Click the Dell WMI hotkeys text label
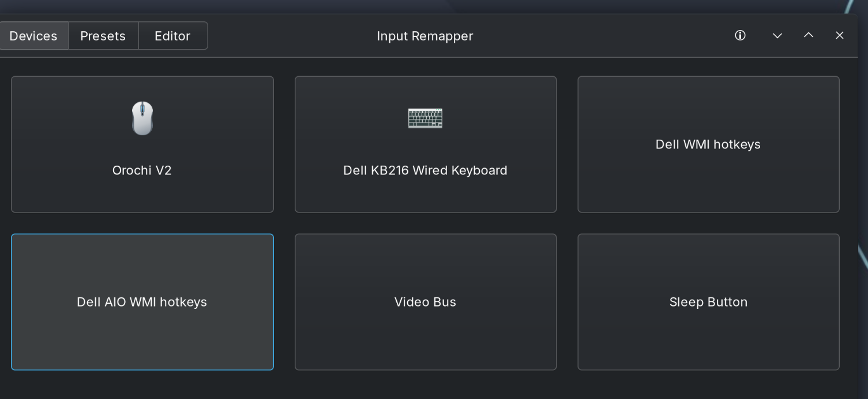Viewport: 868px width, 399px height. pos(708,144)
